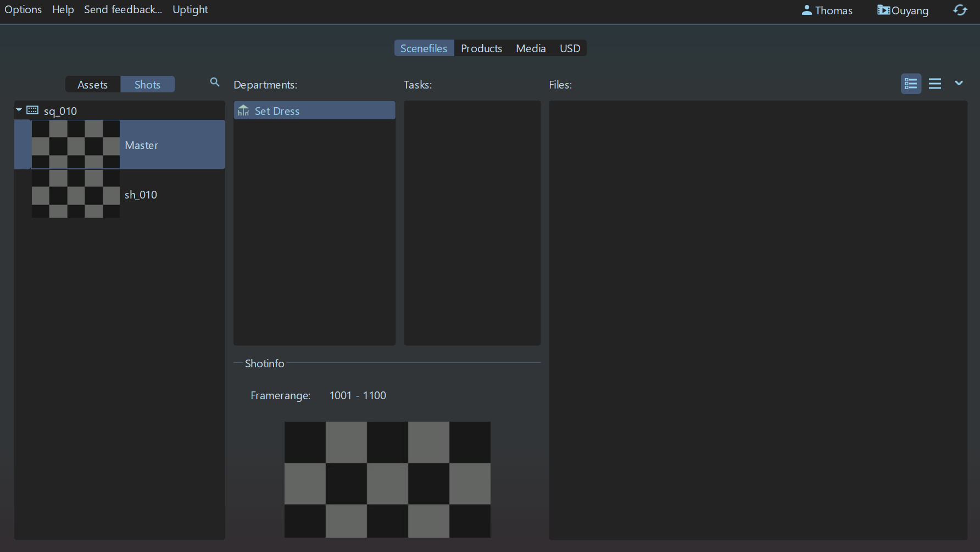Switch to simple list view icon
Image resolution: width=980 pixels, height=552 pixels.
(x=935, y=84)
